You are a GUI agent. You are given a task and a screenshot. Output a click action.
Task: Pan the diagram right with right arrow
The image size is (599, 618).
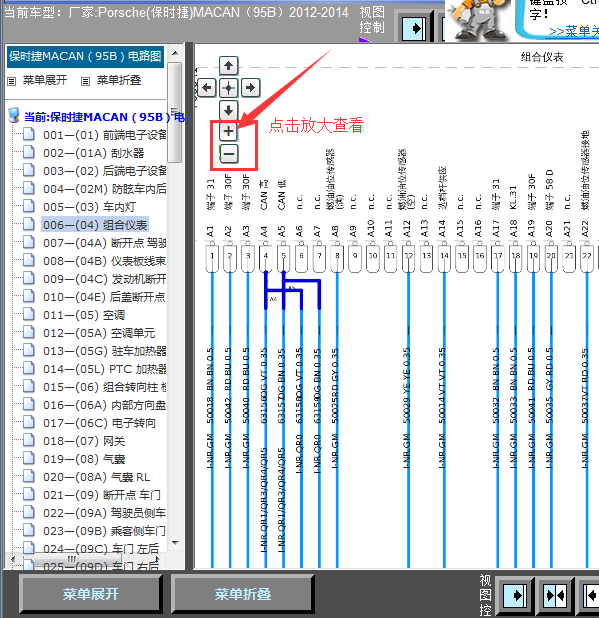(x=250, y=87)
